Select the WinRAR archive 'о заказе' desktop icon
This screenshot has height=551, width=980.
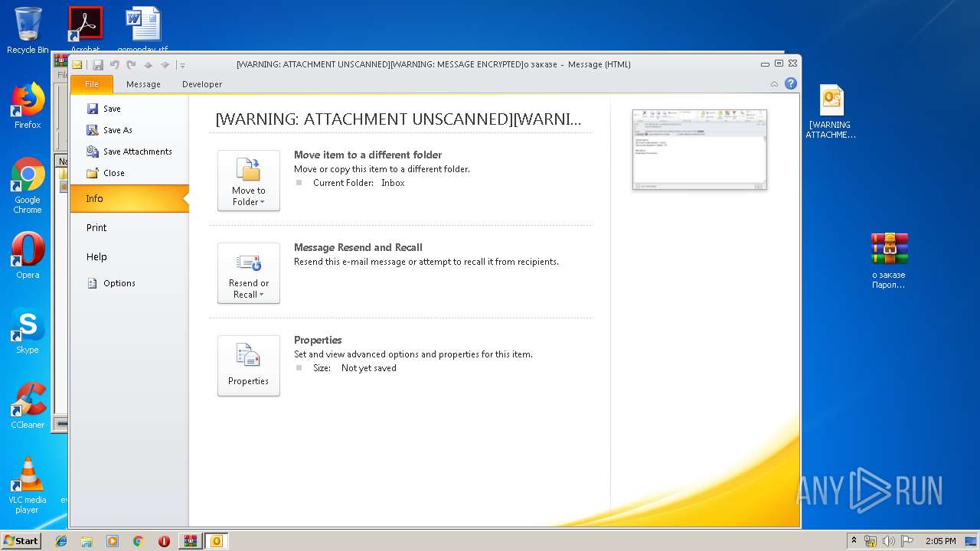pyautogui.click(x=888, y=261)
